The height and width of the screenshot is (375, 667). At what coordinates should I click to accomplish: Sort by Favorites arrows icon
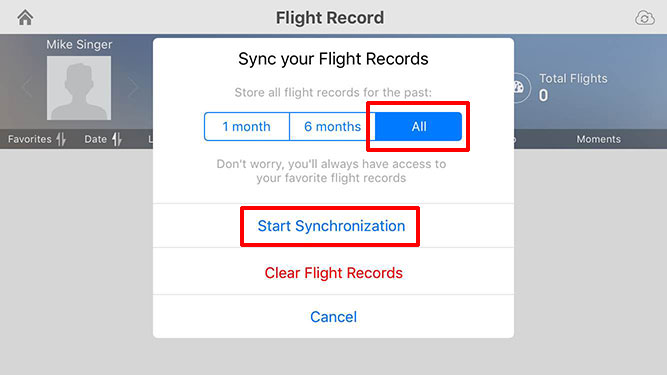(x=61, y=139)
